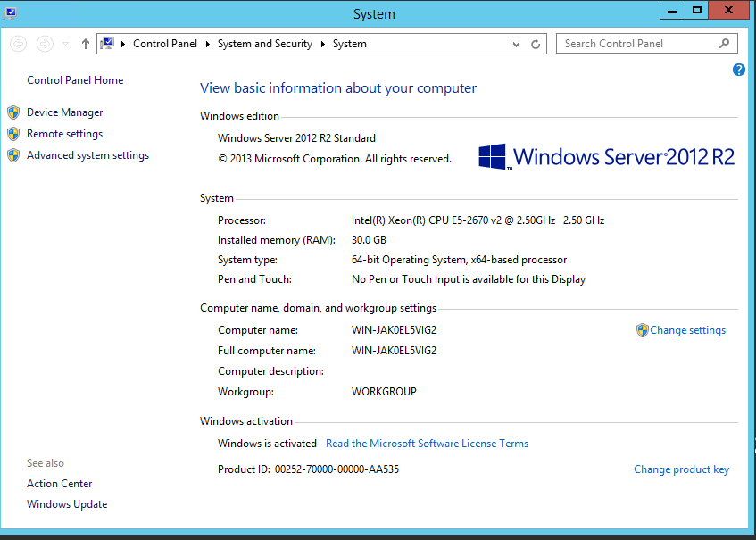The height and width of the screenshot is (540, 756).
Task: Open Windows Update under See also
Action: tap(67, 504)
